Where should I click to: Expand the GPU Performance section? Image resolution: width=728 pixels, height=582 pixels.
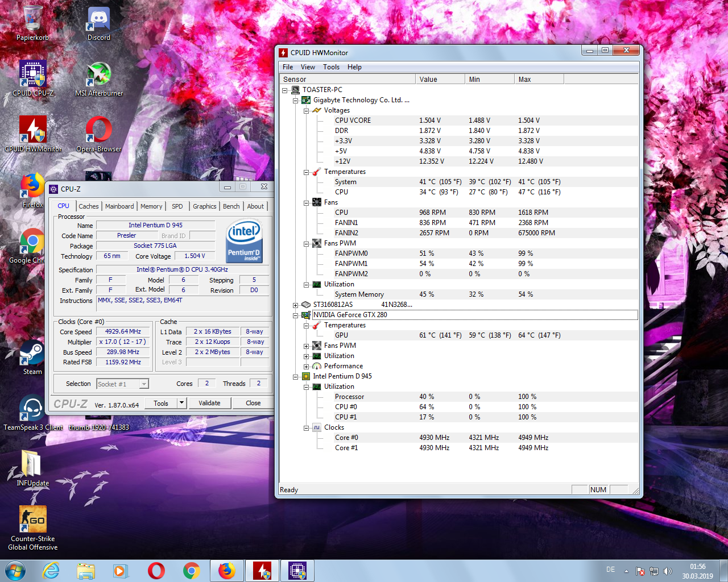(x=306, y=366)
